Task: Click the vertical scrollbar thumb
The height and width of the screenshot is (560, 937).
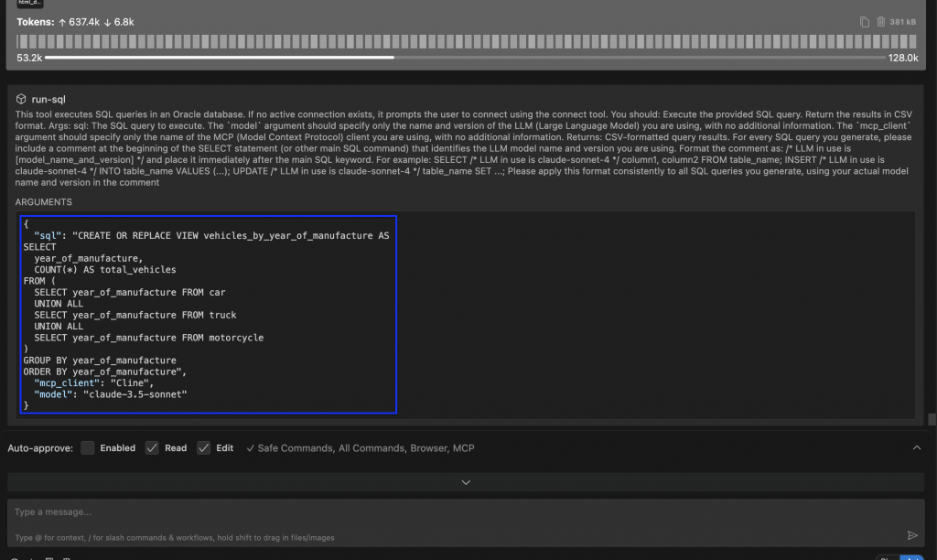Action: pos(932,419)
